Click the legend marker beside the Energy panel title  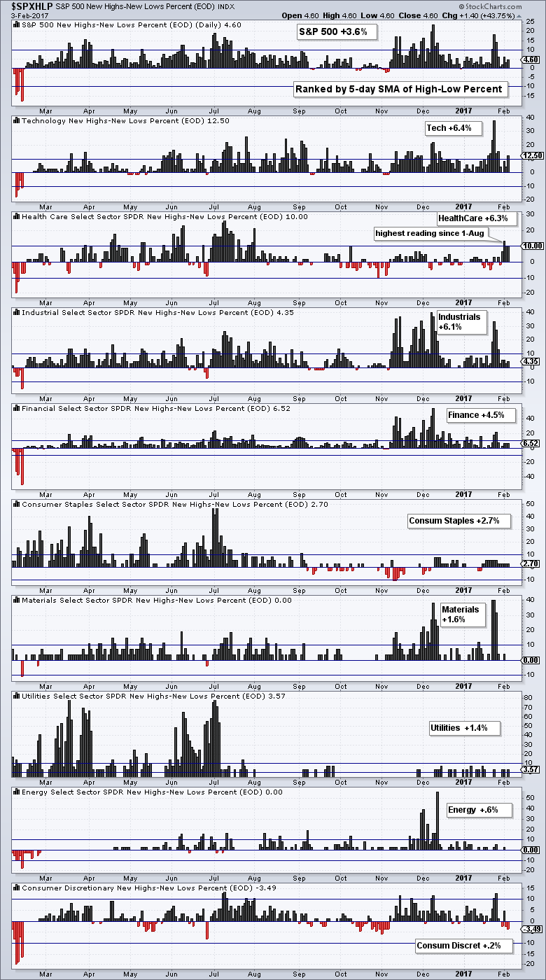click(17, 792)
